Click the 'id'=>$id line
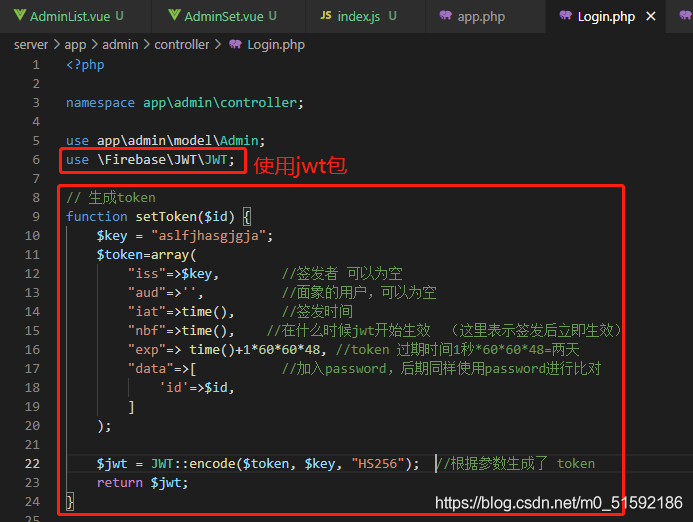 click(196, 388)
